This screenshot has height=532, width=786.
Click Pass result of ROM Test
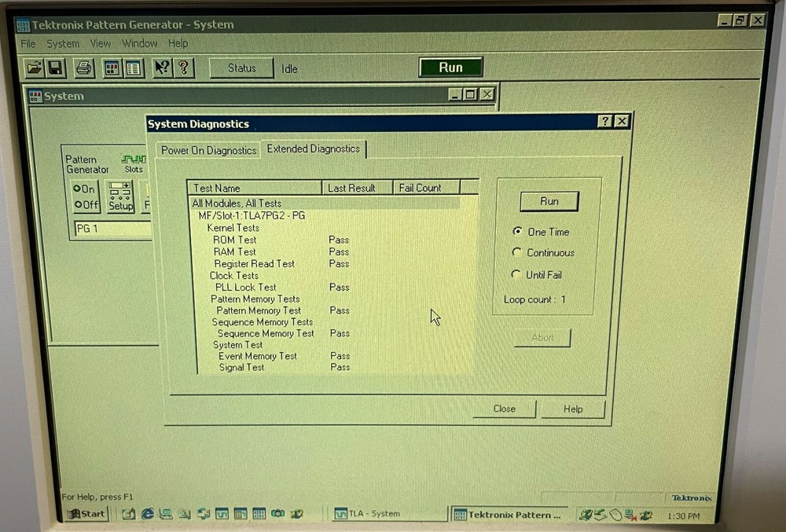[339, 240]
